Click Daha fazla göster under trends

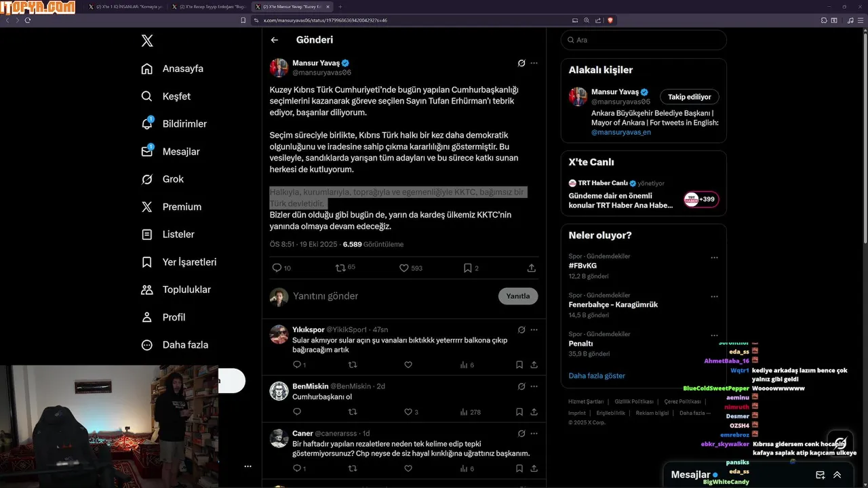597,375
